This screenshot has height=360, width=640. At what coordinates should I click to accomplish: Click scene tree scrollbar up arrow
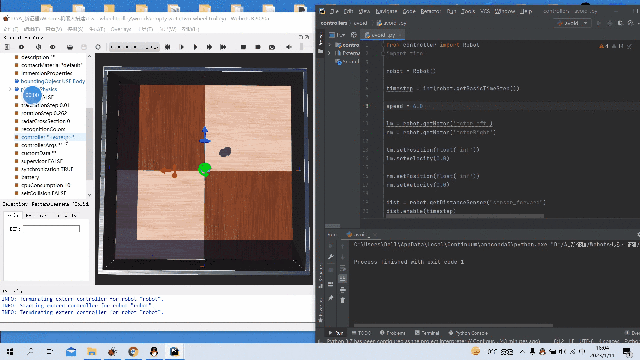(x=89, y=56)
